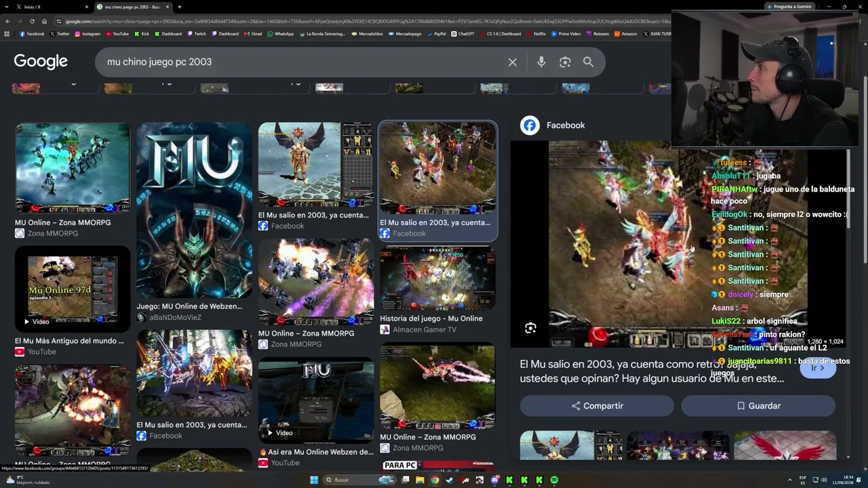Search inside the preview image with Lens
Viewport: 868px width, 488px height.
pos(530,328)
